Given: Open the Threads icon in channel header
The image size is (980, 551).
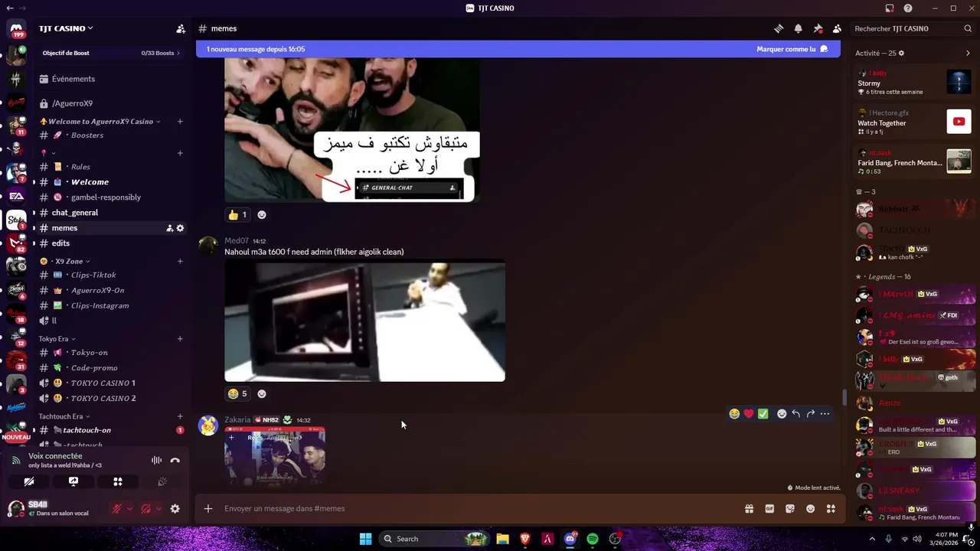Looking at the screenshot, I should (x=779, y=28).
